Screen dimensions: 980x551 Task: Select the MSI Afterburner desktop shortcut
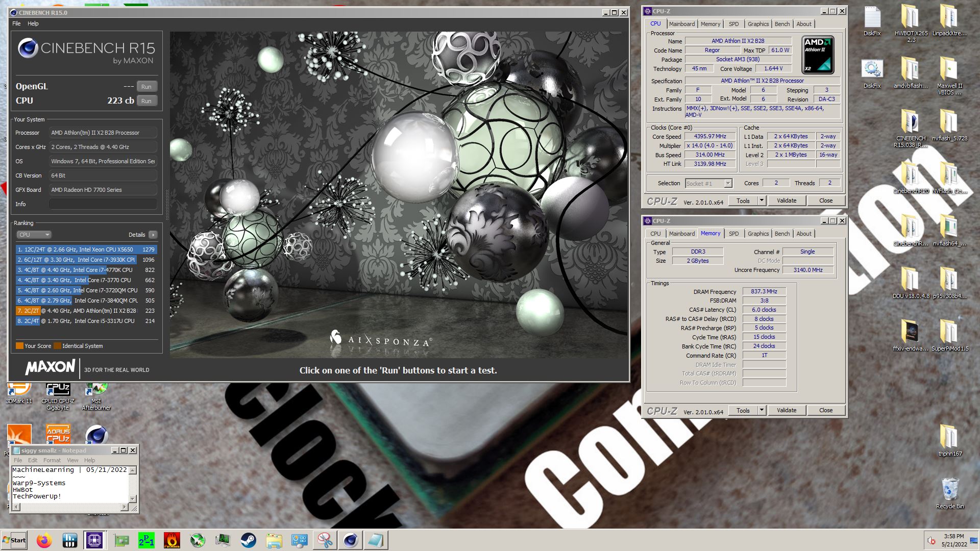pyautogui.click(x=96, y=396)
